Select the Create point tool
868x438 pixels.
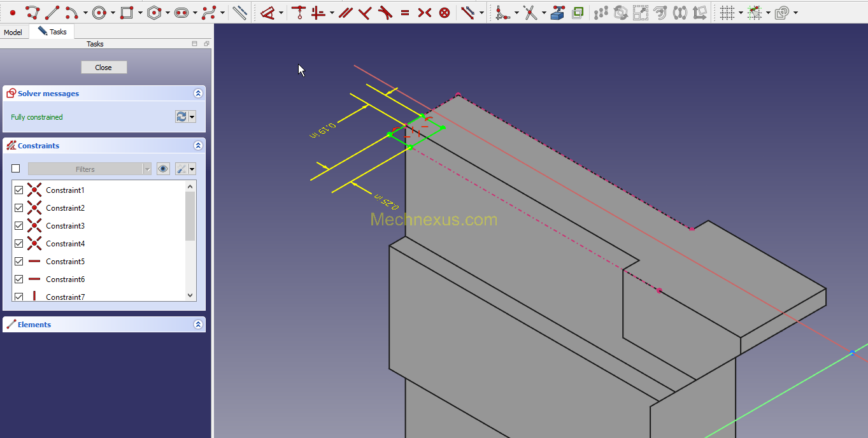pos(12,12)
